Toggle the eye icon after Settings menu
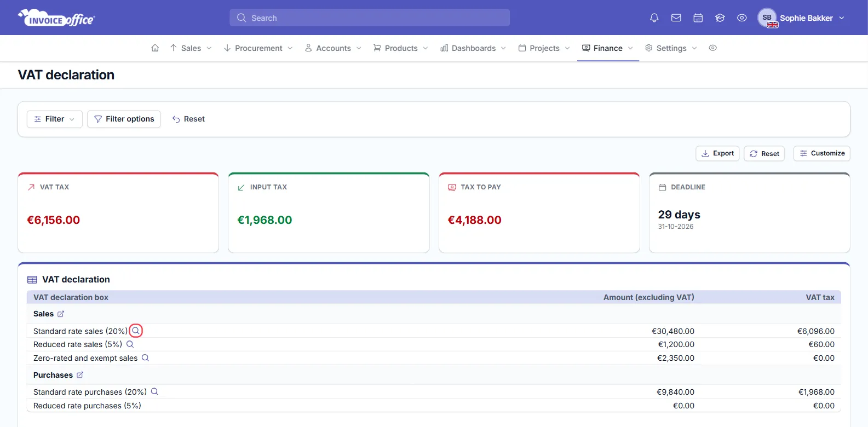 click(x=712, y=48)
